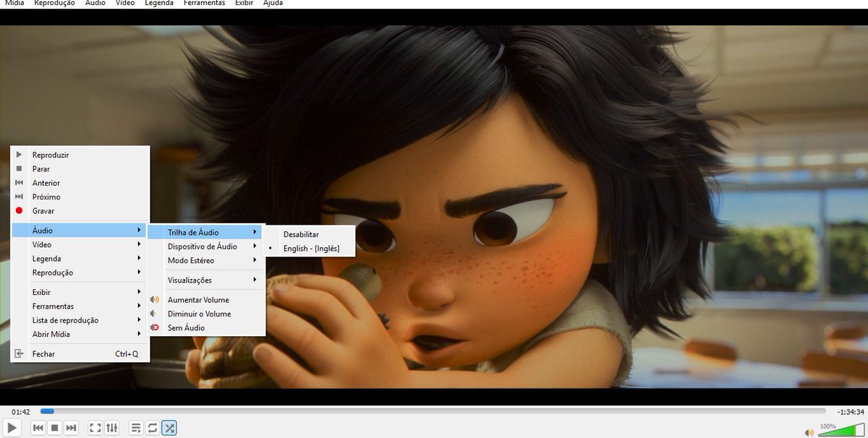Image resolution: width=868 pixels, height=438 pixels.
Task: Adjust the volume slider at 100%
Action: [x=841, y=431]
